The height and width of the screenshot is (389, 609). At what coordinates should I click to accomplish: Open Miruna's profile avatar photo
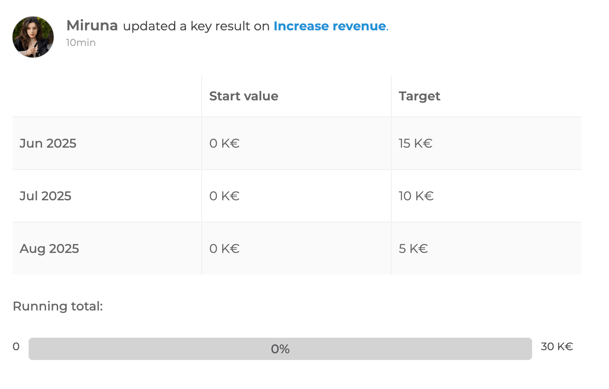tap(33, 37)
